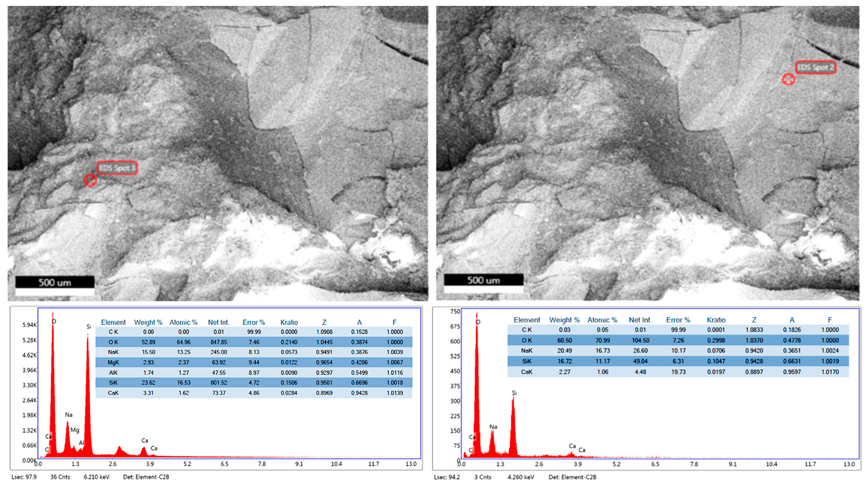Click the Weight % header in left table

tap(148, 322)
